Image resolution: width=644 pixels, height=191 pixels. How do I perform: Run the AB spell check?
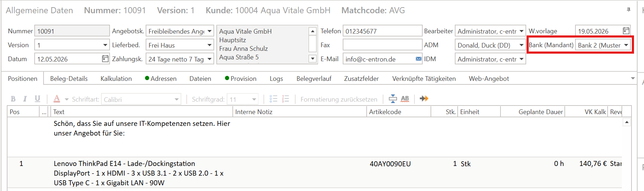pos(405,99)
